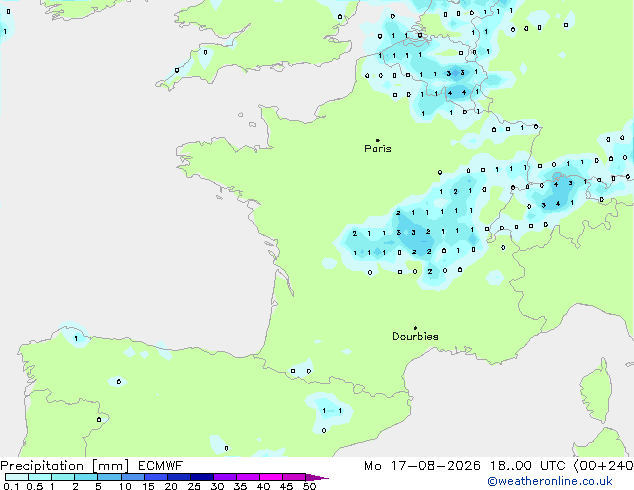Open the weatheronline.co.uk copyright link
This screenshot has height=490, width=634.
(550, 481)
